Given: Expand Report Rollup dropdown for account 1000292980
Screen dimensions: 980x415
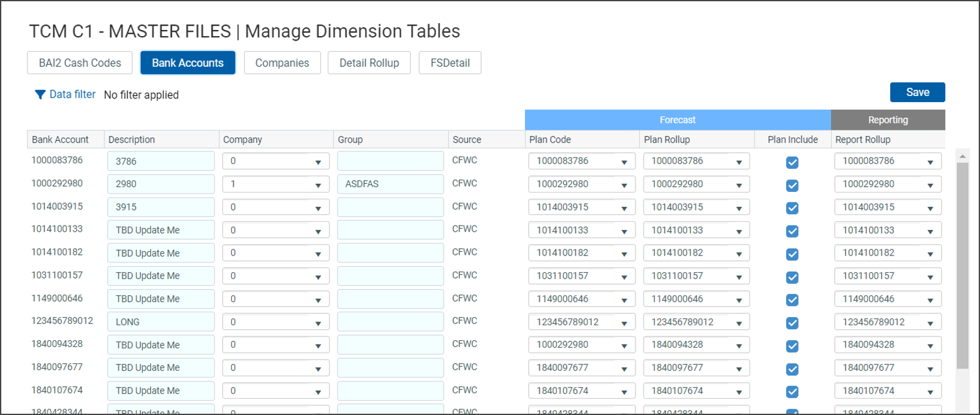Looking at the screenshot, I should click(888, 184).
